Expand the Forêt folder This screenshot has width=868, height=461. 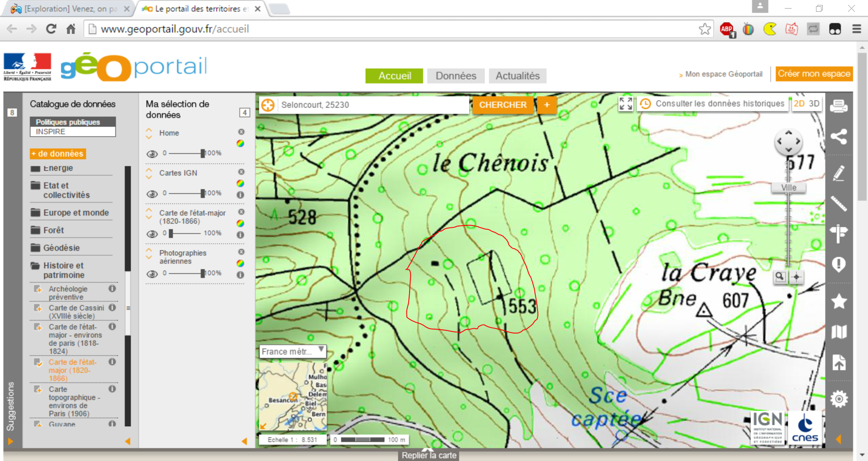71,230
